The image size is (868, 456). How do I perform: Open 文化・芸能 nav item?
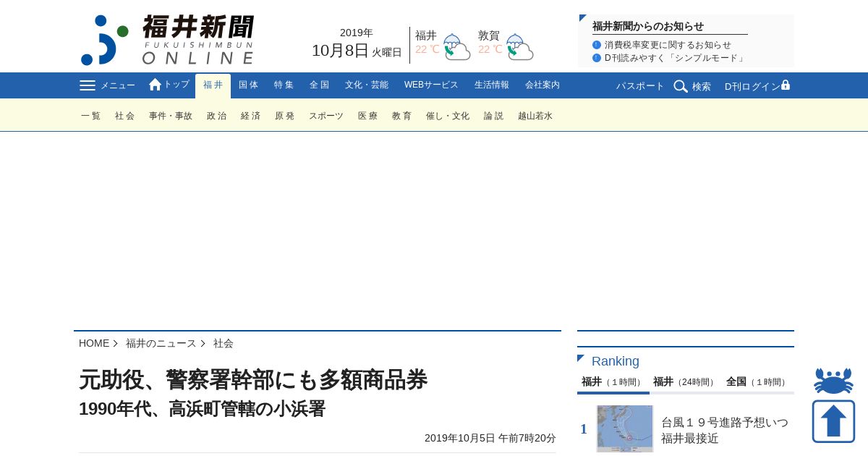click(367, 85)
